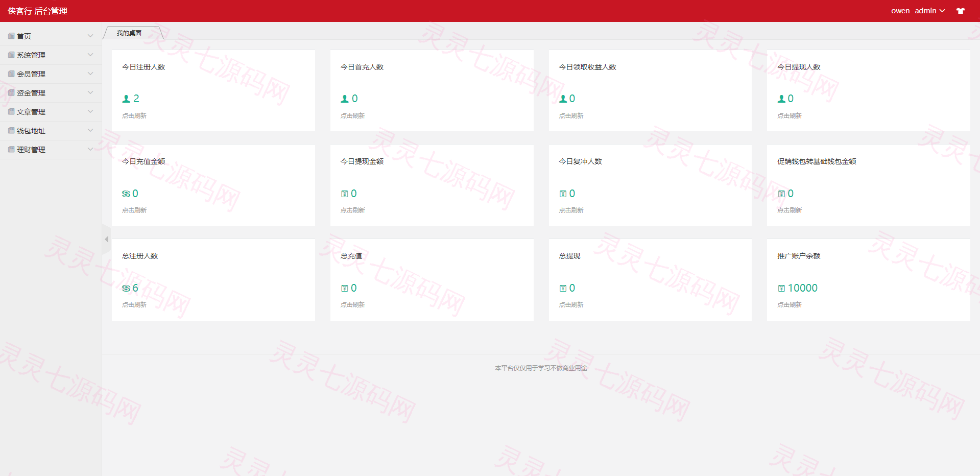This screenshot has height=476, width=980.
Task: Open the 资金管理 sidebar menu
Action: (51, 93)
